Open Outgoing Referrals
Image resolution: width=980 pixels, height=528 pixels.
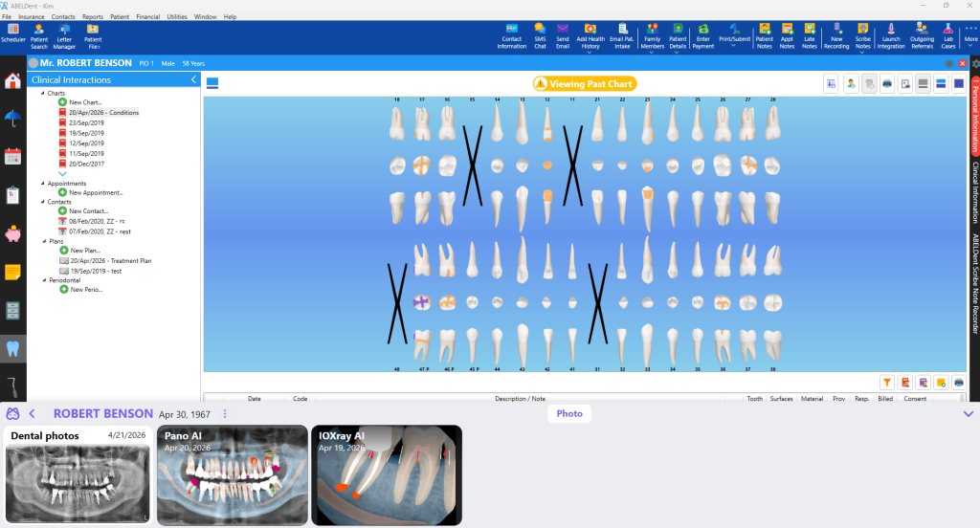point(922,36)
